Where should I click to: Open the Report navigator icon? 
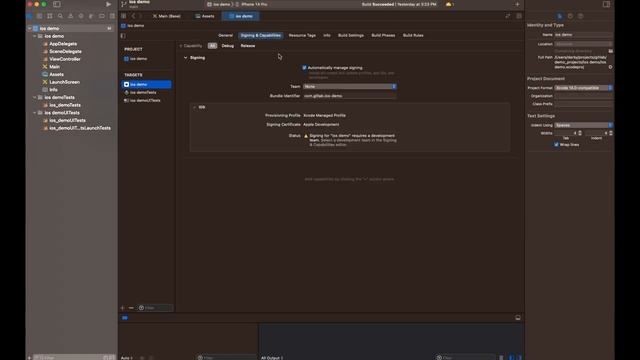pos(112,16)
